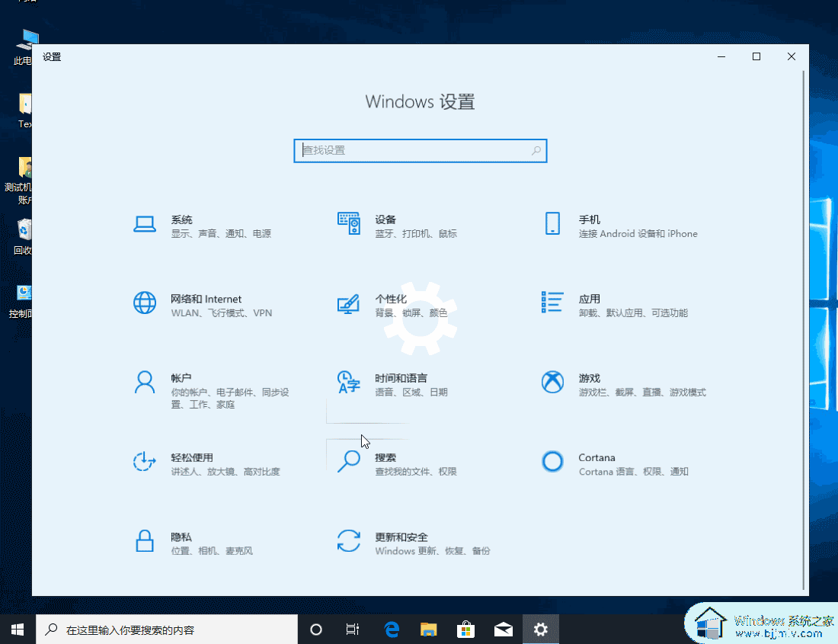Open the 帐户 person icon
This screenshot has width=838, height=644.
click(144, 382)
